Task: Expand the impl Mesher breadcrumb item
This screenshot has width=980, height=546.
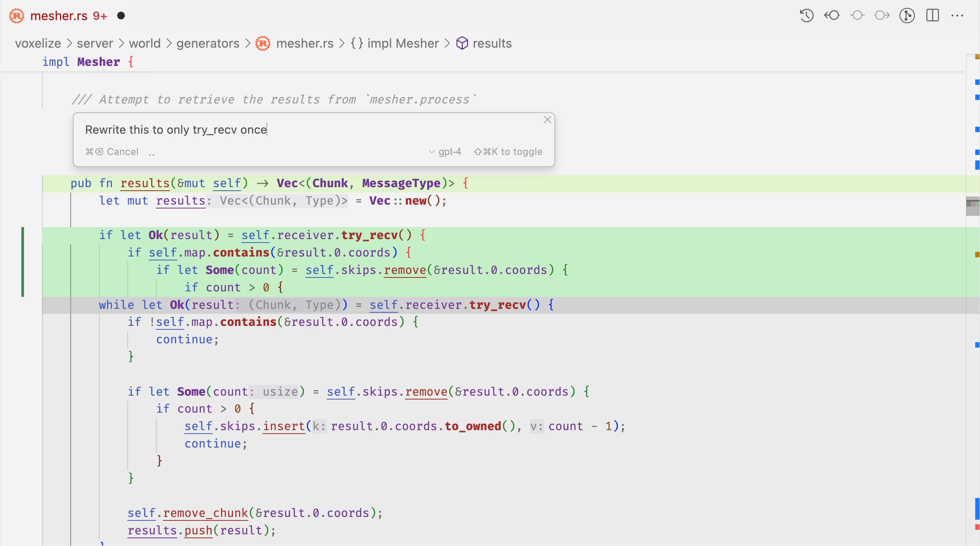Action: [404, 42]
